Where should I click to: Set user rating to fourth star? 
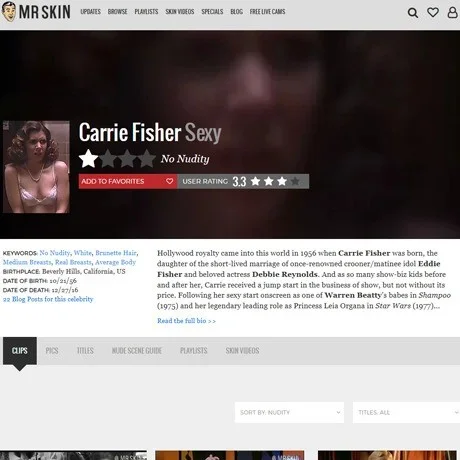[295, 181]
